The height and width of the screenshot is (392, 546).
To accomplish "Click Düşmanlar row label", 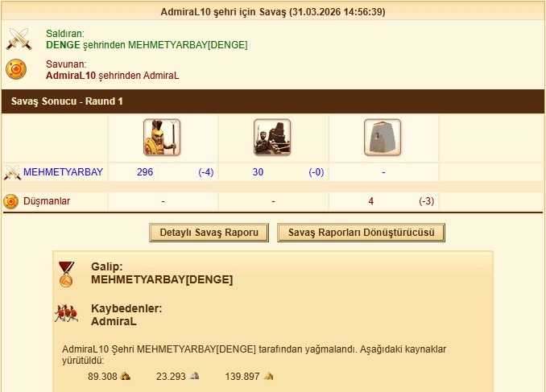I will point(47,201).
